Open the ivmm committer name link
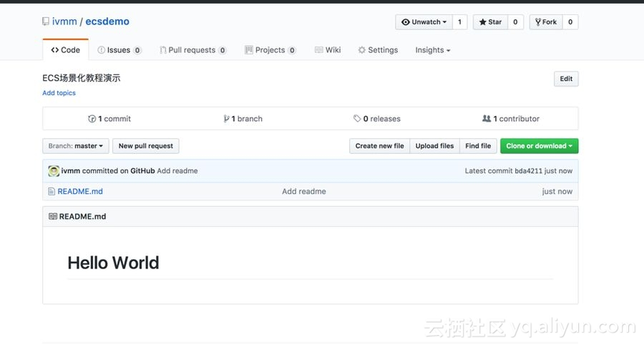This screenshot has width=644, height=345. 71,171
